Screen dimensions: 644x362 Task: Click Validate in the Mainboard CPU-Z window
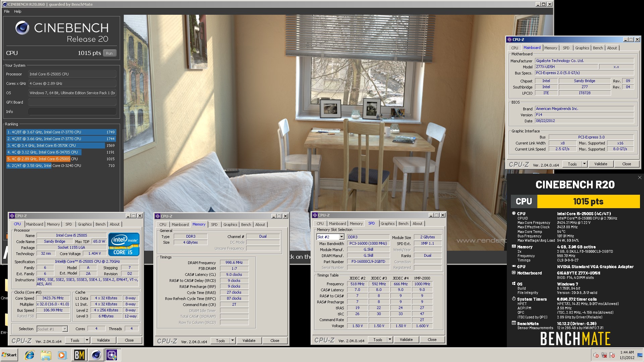click(x=601, y=164)
